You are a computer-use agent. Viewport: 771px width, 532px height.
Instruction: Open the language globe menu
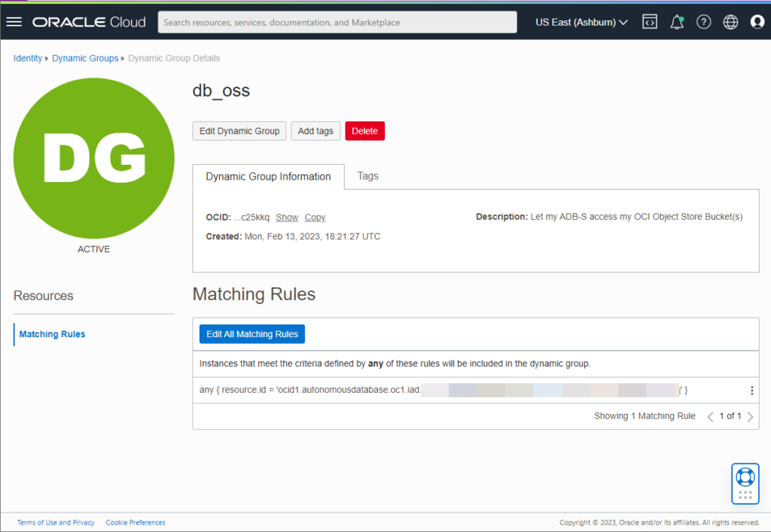(x=730, y=22)
